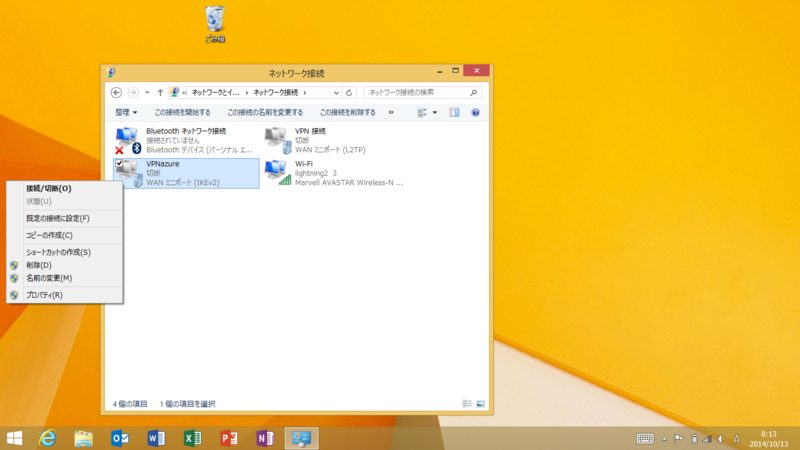This screenshot has height=450, width=800.
Task: Click この接続の名前を変更する toolbar button
Action: pos(265,112)
